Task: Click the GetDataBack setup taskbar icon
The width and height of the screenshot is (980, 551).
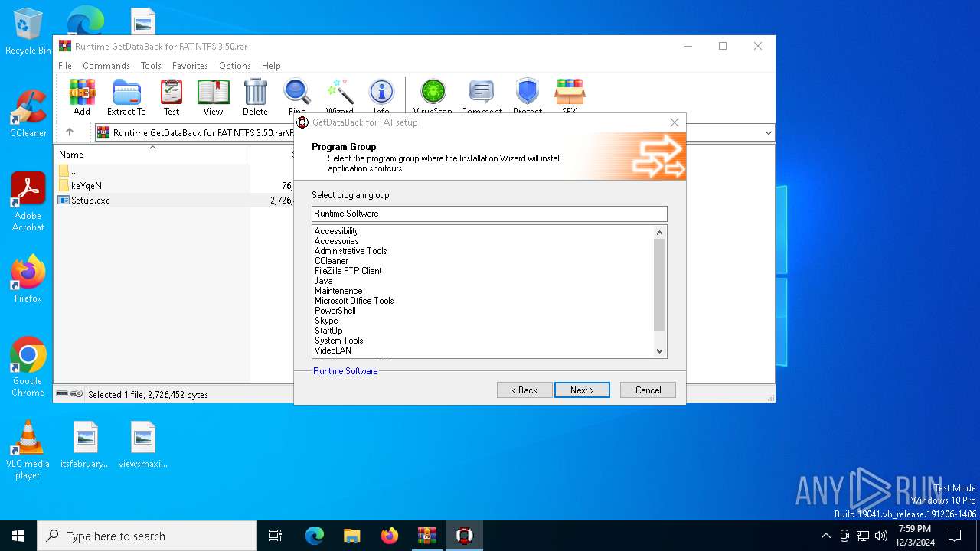Action: pos(464,536)
